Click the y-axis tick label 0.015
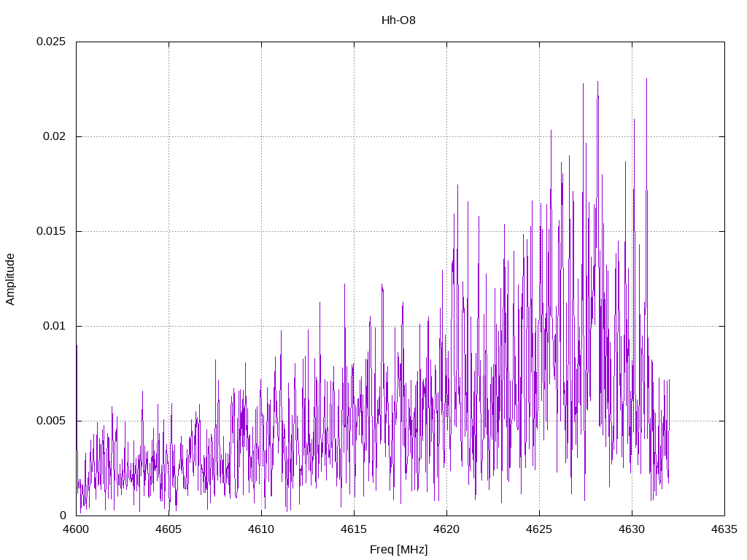 (51, 231)
